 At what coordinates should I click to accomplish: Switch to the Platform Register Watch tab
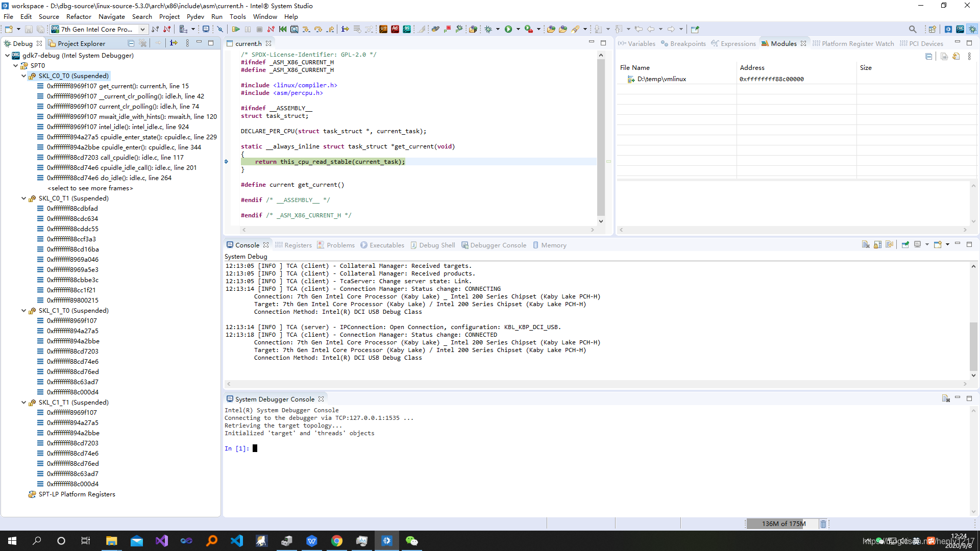(853, 43)
